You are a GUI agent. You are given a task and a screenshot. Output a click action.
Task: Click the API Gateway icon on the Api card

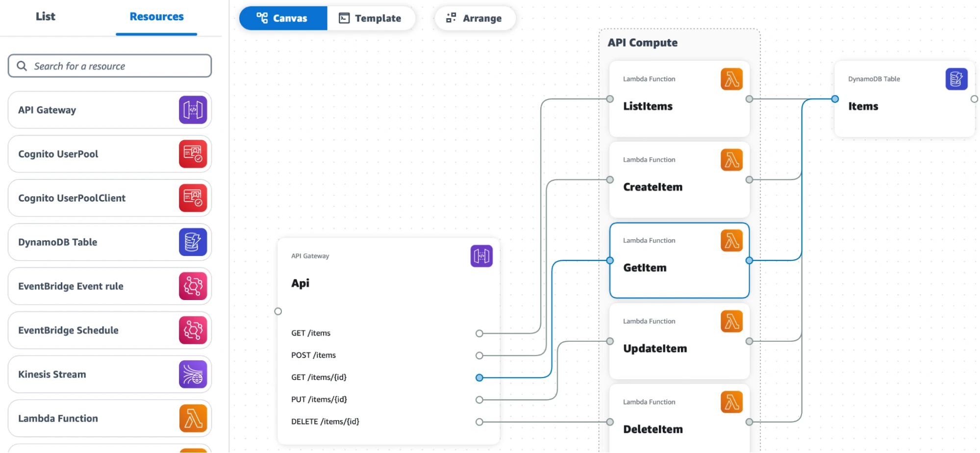coord(481,256)
